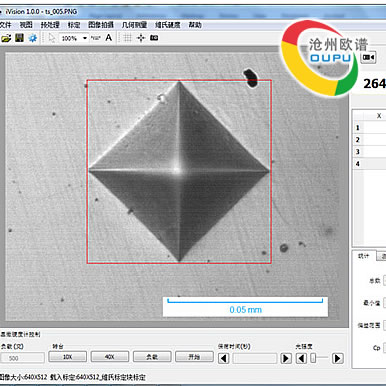Click the 开始 start button
Image resolution: width=386 pixels, height=386 pixels.
click(x=194, y=357)
